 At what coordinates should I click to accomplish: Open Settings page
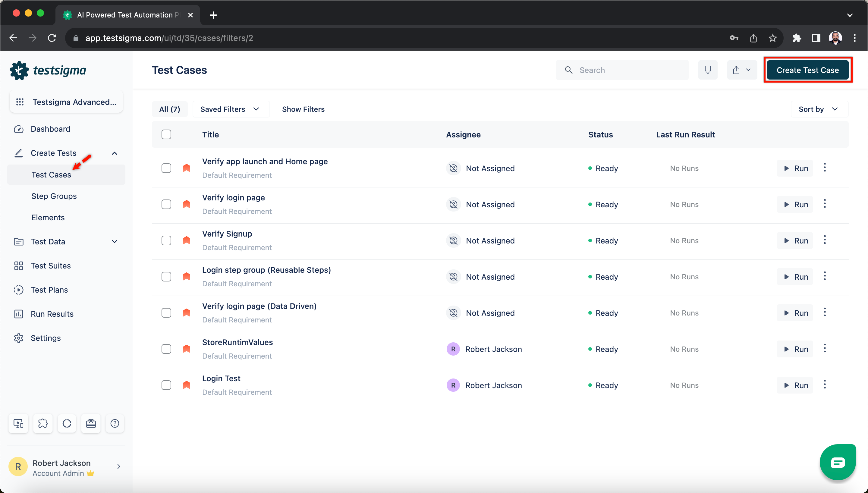coord(46,338)
